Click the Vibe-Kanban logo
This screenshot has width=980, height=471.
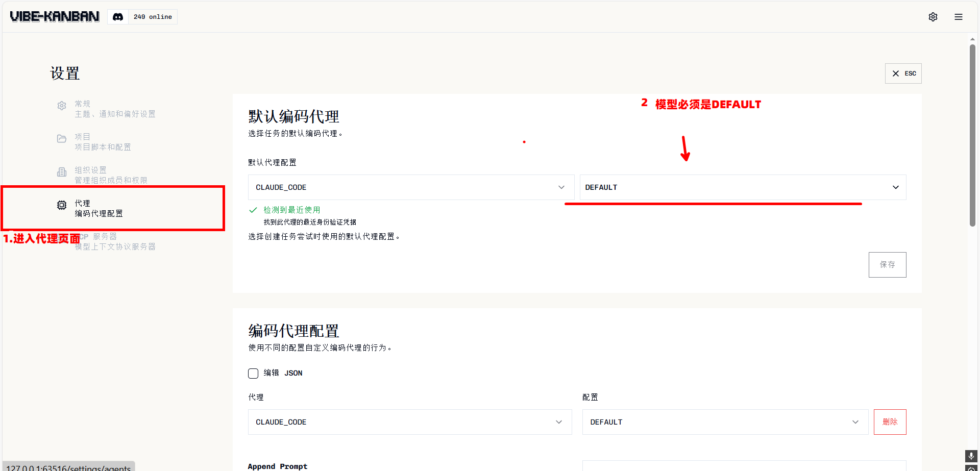click(x=55, y=16)
